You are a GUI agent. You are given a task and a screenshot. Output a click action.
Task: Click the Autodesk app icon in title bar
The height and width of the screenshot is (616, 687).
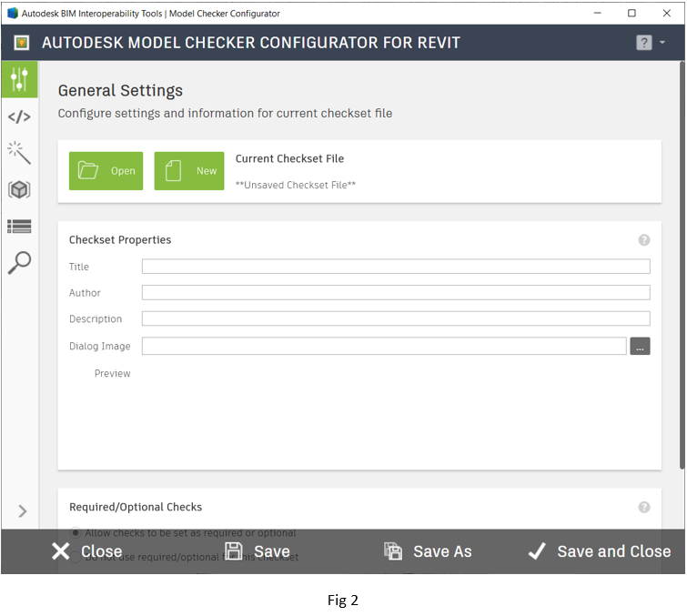click(x=13, y=13)
